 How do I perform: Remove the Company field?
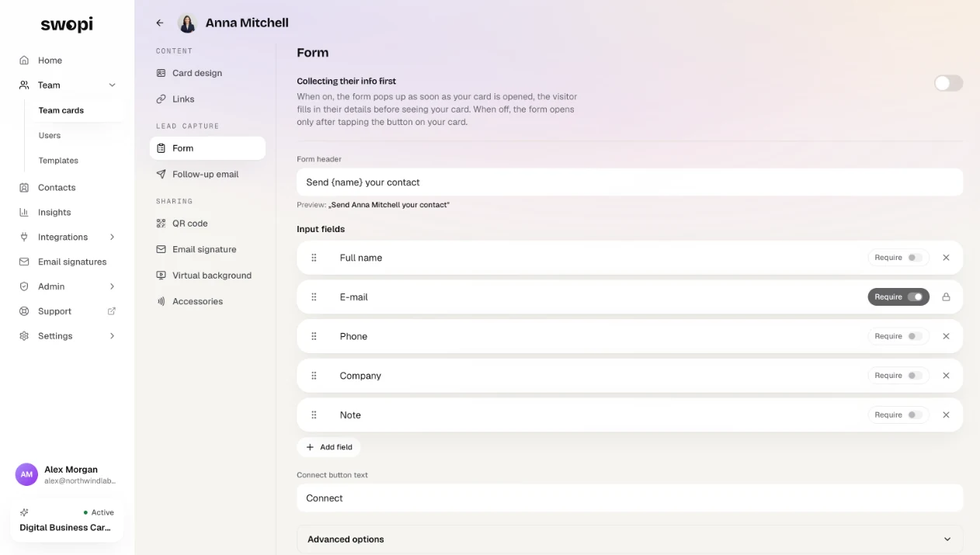946,376
